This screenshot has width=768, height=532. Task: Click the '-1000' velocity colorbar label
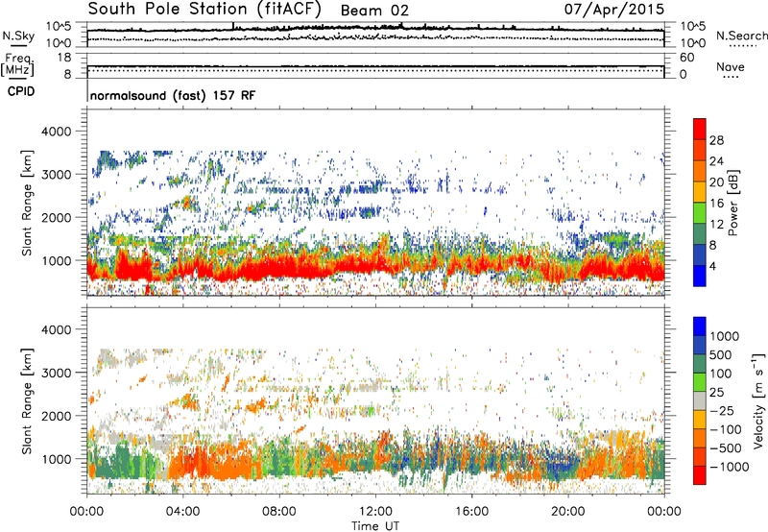(730, 467)
